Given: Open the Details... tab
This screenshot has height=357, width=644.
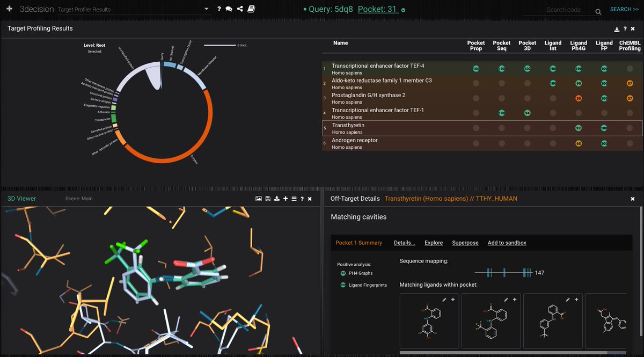Looking at the screenshot, I should tap(405, 243).
